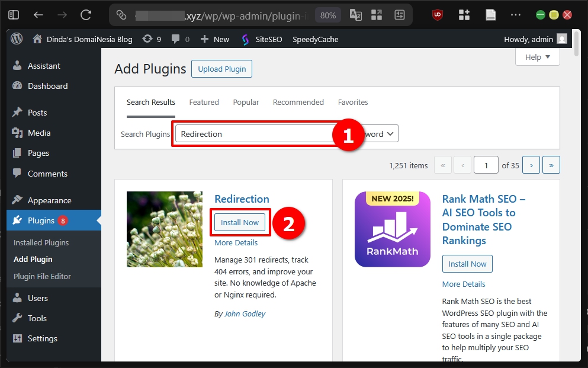Open the + New menu in admin bar
The height and width of the screenshot is (368, 588).
point(214,39)
